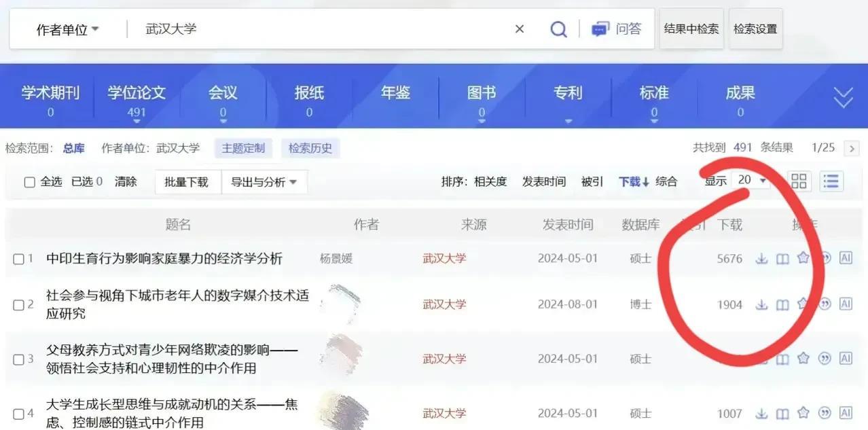Image resolution: width=868 pixels, height=430 pixels.
Task: Favorite the 大学生成长型思维 thesis with star
Action: [x=803, y=412]
